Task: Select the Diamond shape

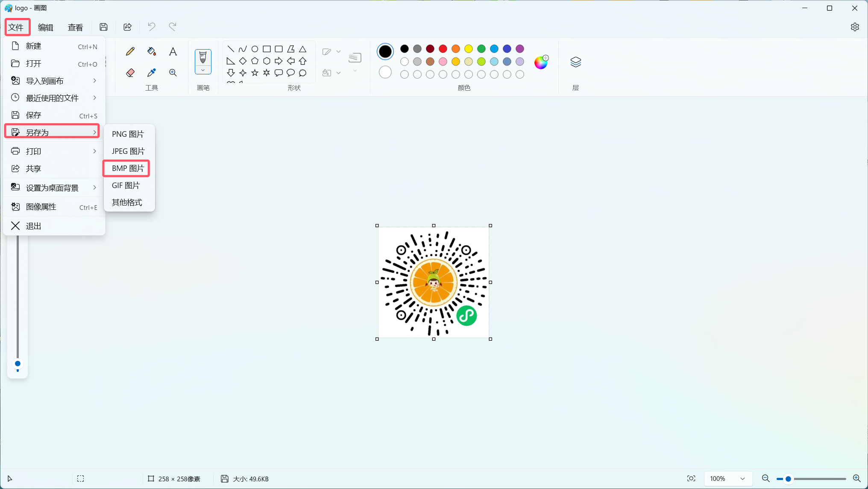Action: (x=243, y=61)
